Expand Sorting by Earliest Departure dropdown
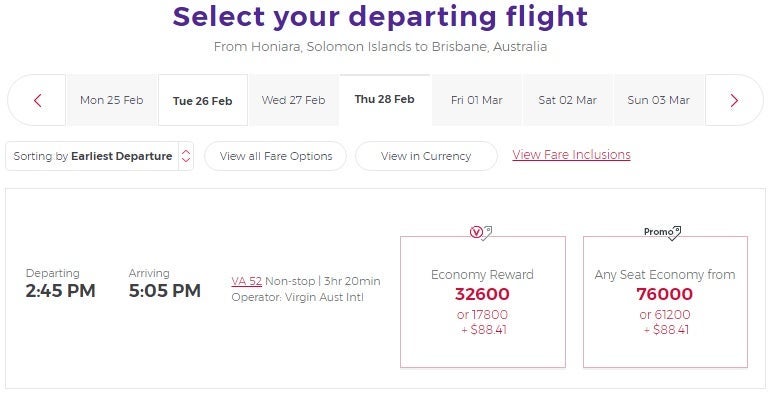Image resolution: width=771 pixels, height=393 pixels. [x=99, y=156]
